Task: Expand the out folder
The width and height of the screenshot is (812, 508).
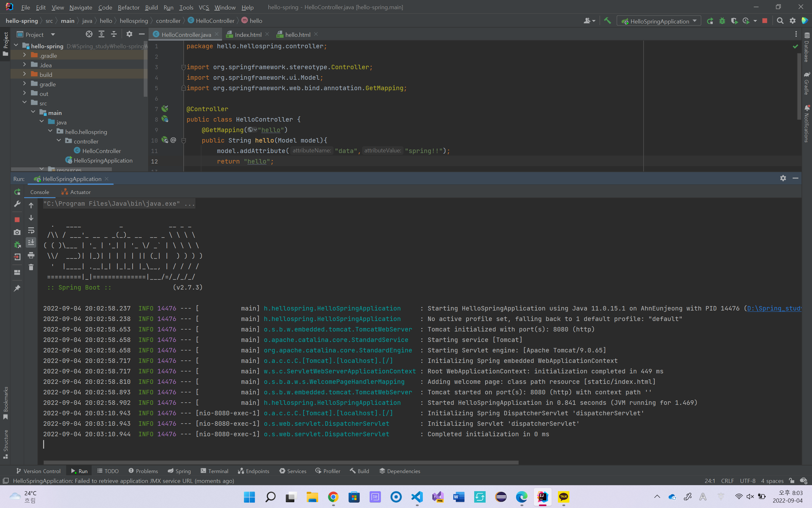Action: (24, 93)
